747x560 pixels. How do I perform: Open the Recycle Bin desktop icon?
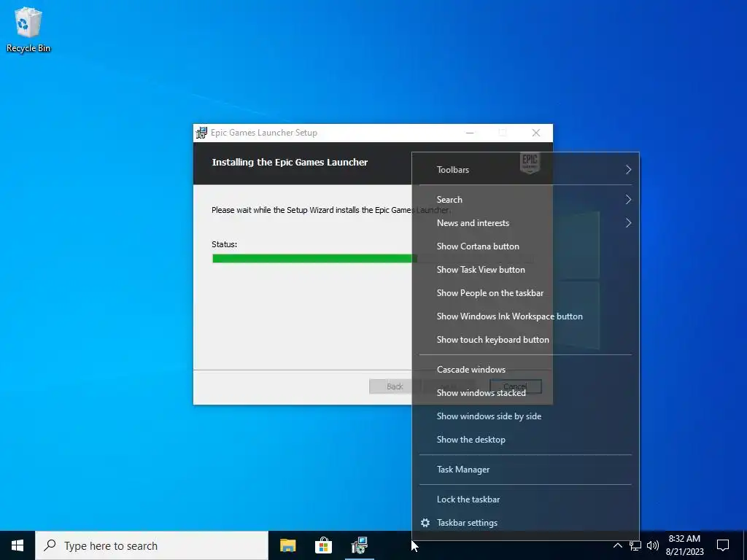click(28, 30)
